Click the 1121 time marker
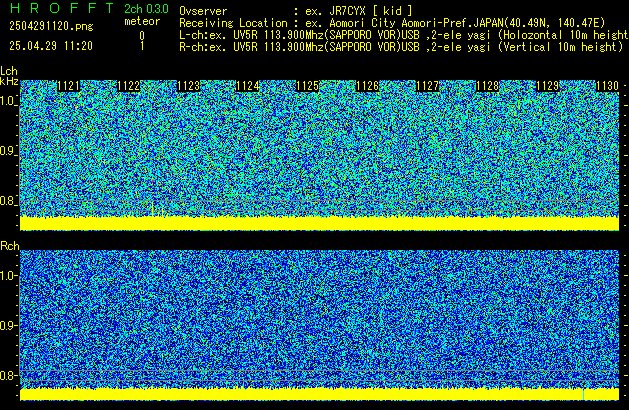Viewport: 629px width, 410px height. [69, 86]
